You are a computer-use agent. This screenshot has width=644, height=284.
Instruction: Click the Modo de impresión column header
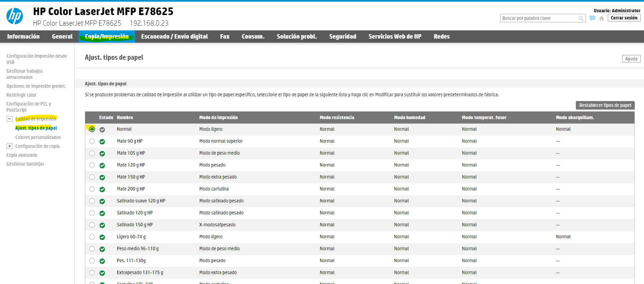pos(219,117)
